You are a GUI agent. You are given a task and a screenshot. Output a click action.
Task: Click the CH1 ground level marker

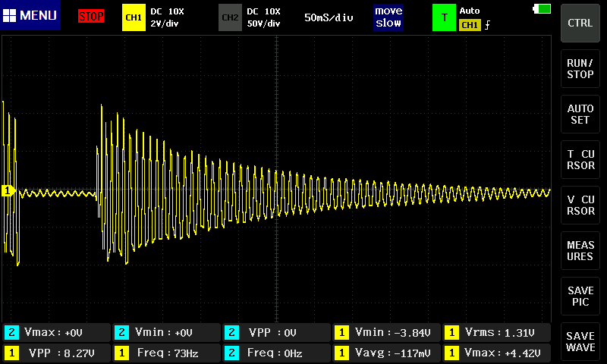[x=8, y=191]
